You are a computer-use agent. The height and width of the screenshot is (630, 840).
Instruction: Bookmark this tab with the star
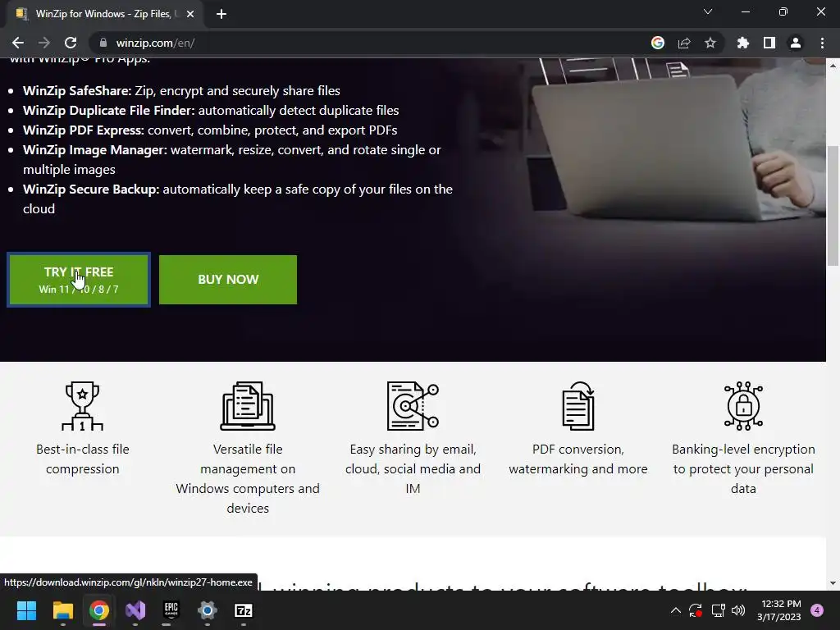click(710, 43)
